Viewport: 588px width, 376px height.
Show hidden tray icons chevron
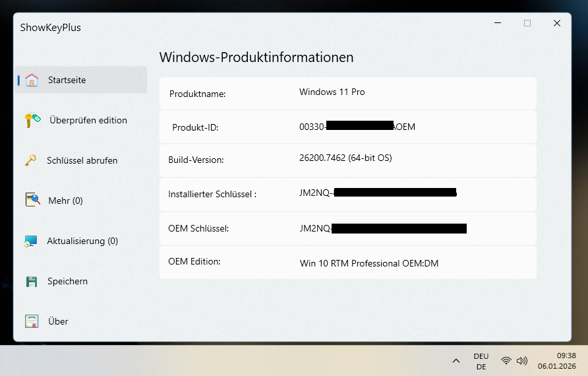click(456, 361)
